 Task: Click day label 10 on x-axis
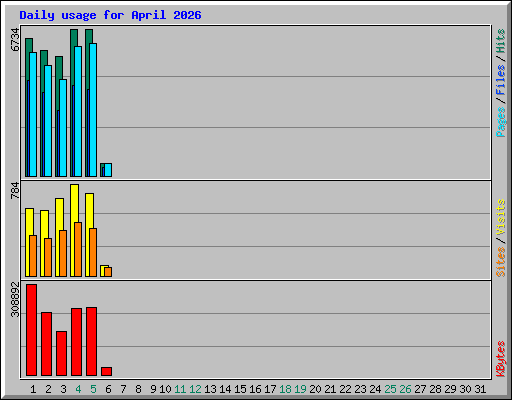point(165,389)
